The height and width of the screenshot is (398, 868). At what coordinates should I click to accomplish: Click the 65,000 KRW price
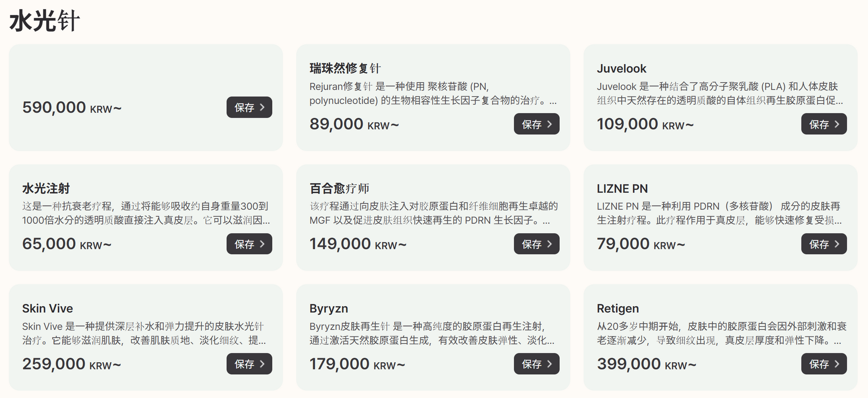coord(66,244)
